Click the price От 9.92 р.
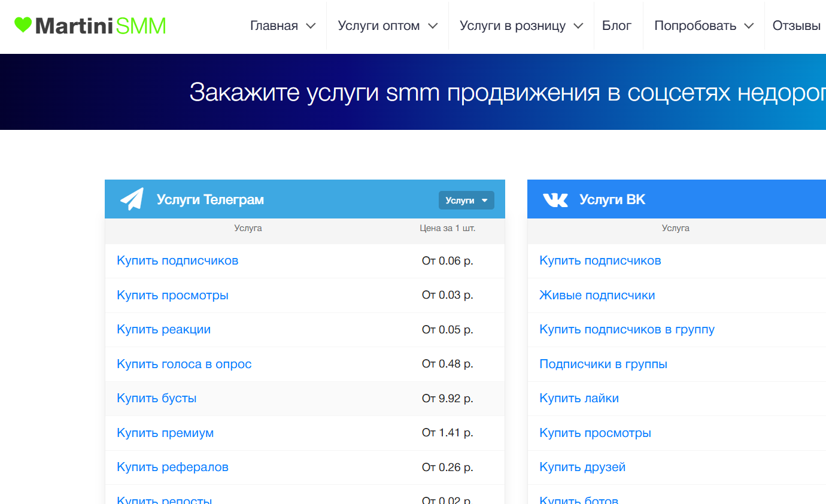 [448, 398]
